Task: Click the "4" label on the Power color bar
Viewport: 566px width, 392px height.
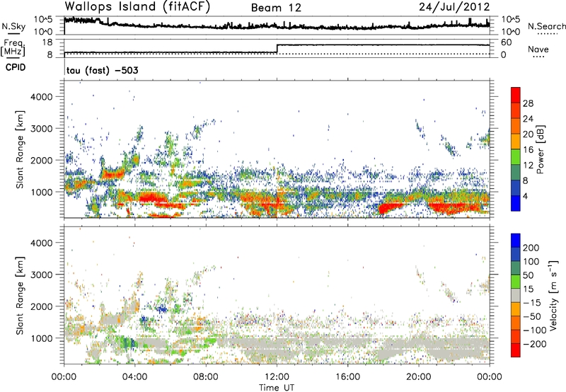Action: click(x=525, y=197)
